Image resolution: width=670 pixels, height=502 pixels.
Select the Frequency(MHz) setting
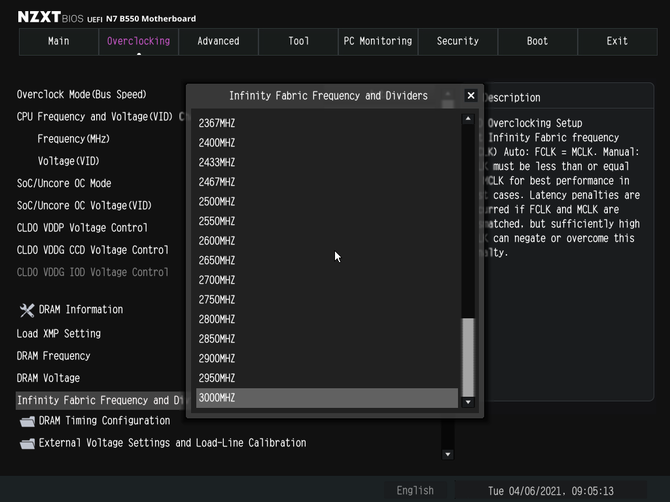(x=73, y=139)
